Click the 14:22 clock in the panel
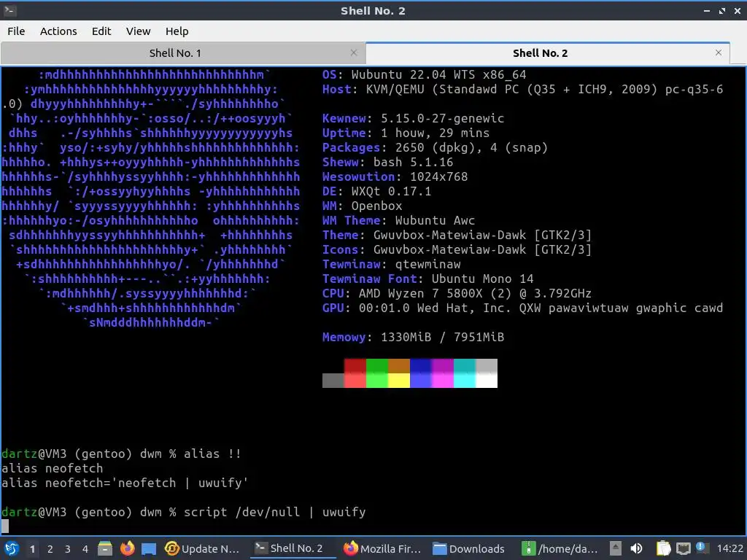 click(729, 548)
